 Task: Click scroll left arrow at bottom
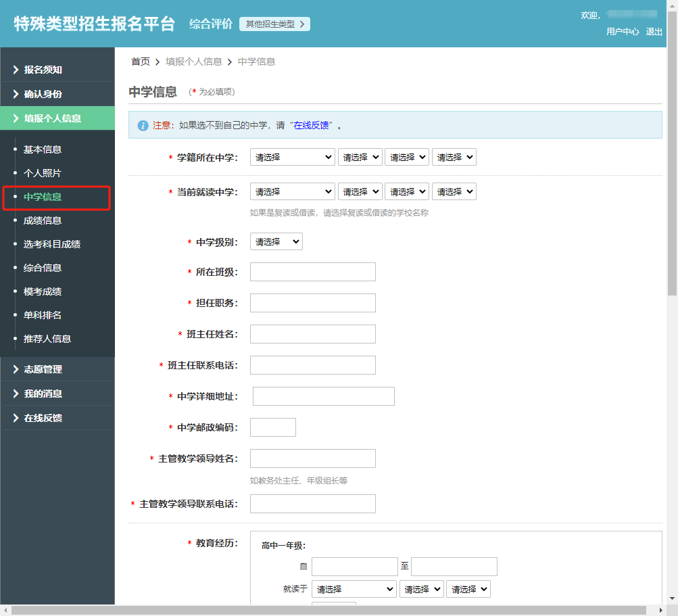(5, 611)
